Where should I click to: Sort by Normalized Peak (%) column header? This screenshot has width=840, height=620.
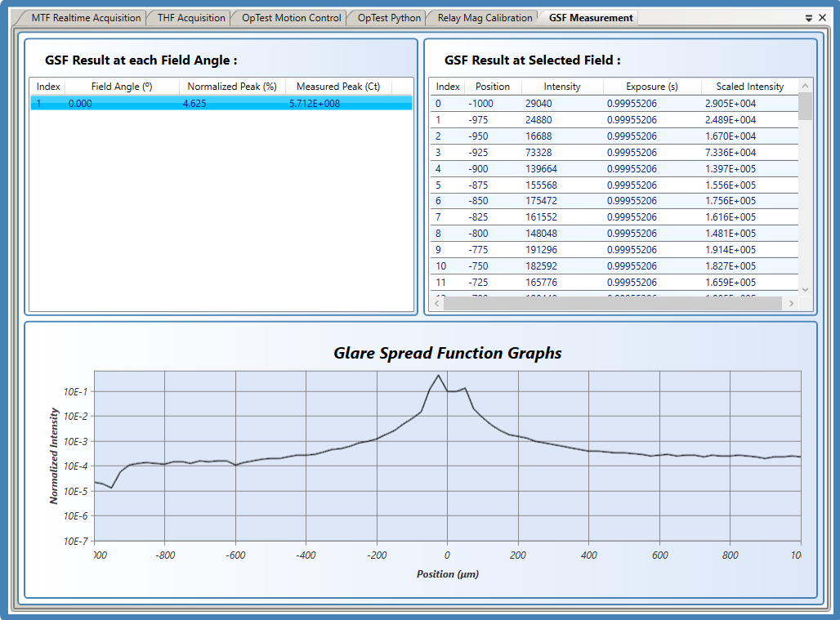[x=232, y=87]
